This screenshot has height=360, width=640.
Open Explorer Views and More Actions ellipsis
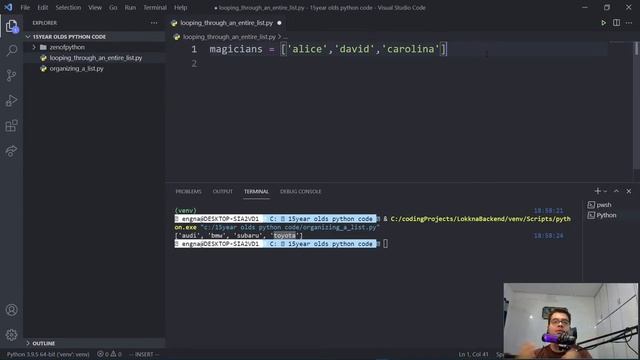coord(154,23)
